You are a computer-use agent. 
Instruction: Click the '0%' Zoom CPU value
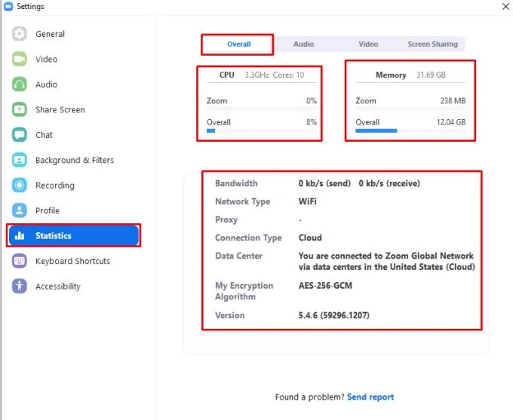point(312,101)
